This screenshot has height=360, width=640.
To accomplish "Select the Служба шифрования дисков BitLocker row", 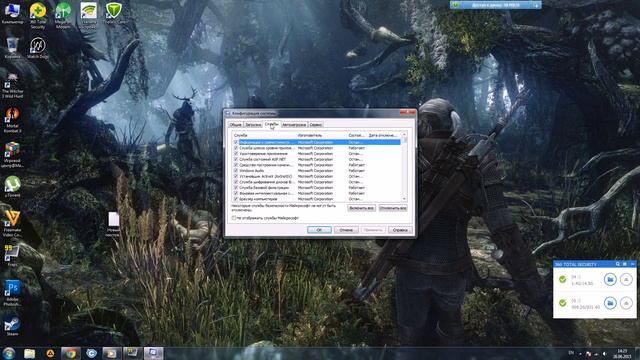I will click(316, 182).
